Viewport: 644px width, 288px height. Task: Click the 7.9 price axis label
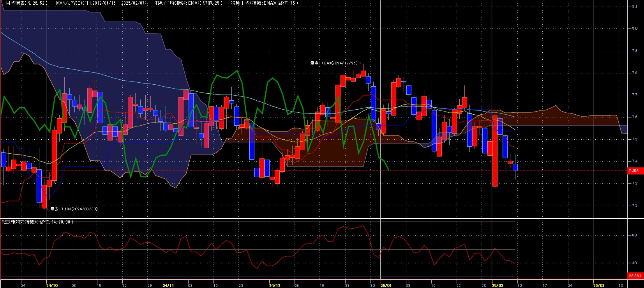coord(635,51)
